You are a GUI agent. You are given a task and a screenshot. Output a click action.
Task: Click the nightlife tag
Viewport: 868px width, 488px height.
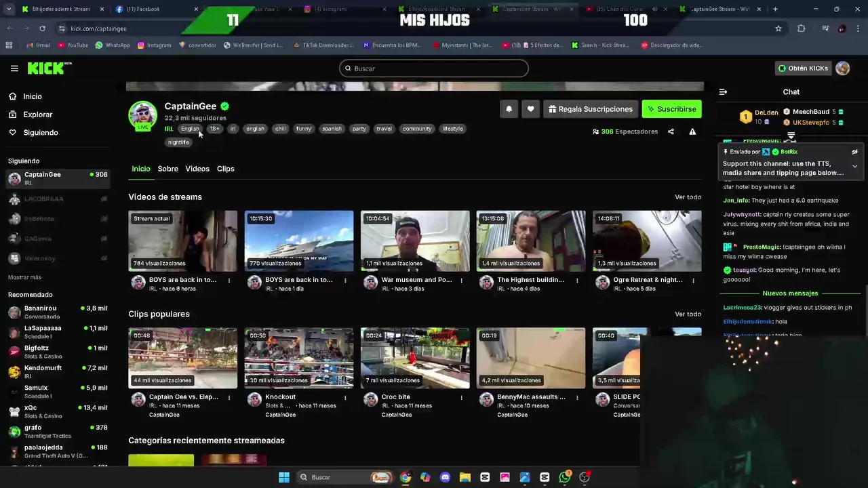[x=178, y=142]
